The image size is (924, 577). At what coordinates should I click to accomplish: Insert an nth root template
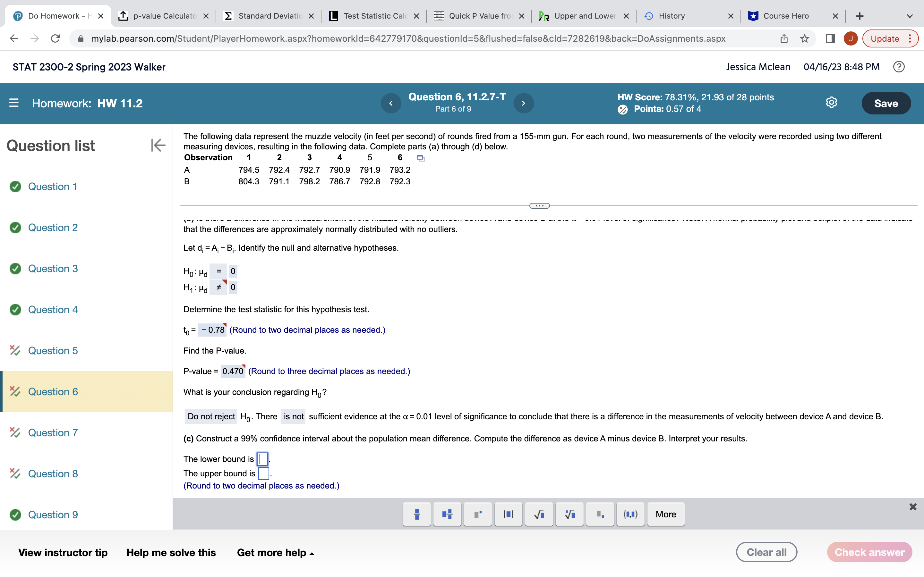pyautogui.click(x=569, y=514)
